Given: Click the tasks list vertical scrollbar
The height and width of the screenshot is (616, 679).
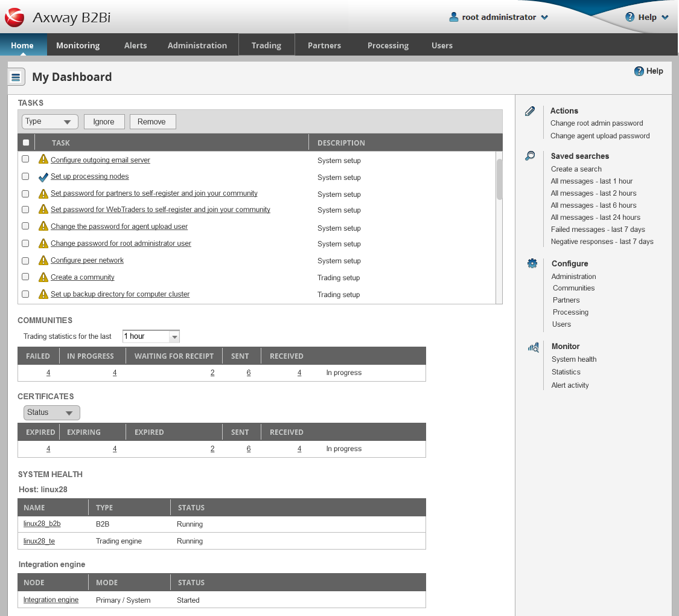Looking at the screenshot, I should click(x=499, y=179).
